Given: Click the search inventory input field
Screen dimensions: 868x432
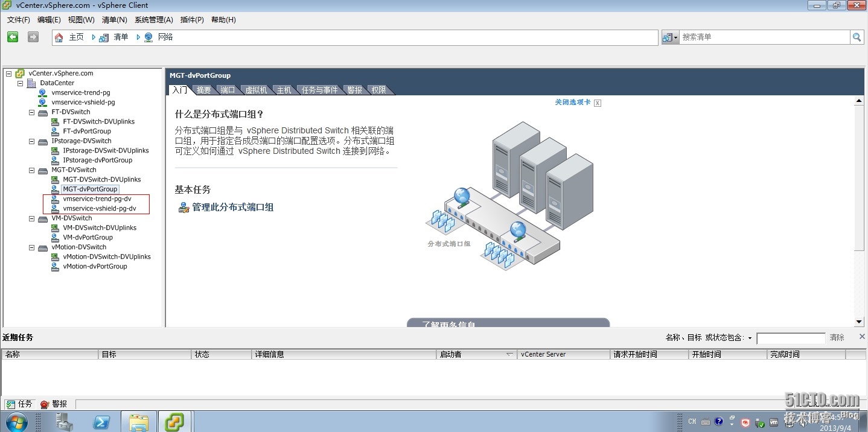Looking at the screenshot, I should click(765, 37).
